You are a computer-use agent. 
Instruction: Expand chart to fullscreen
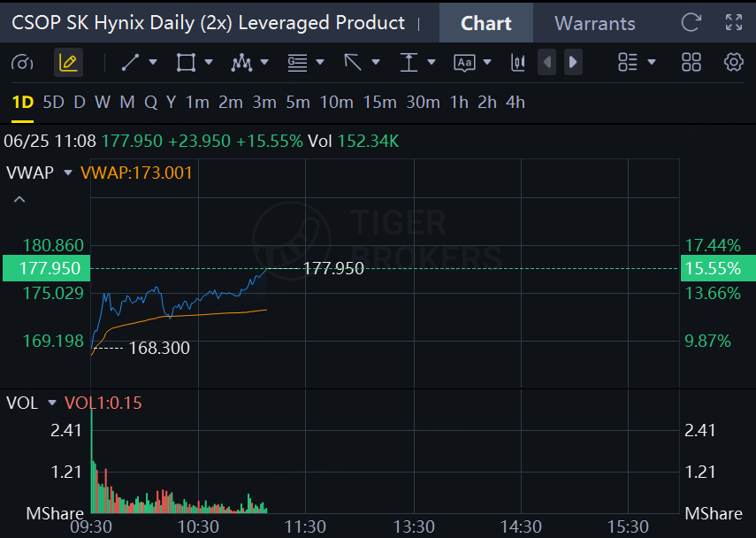tap(734, 22)
